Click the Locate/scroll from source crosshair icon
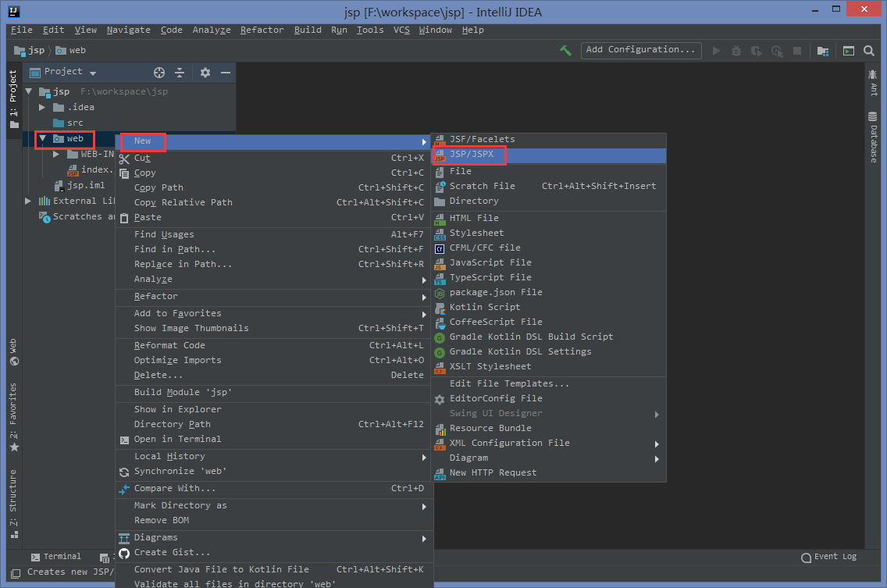887x588 pixels. [x=159, y=73]
